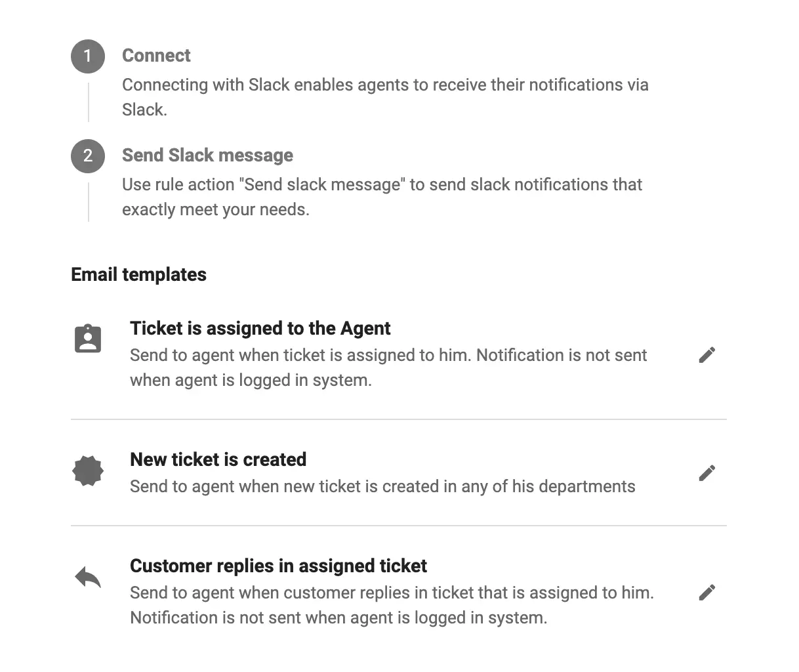Click the Customer replies description text
Viewport: 799px width, 672px height.
pos(392,604)
